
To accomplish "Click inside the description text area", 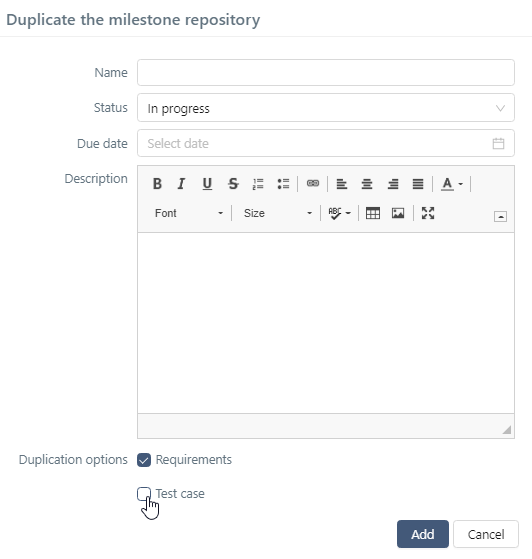I will pyautogui.click(x=326, y=323).
